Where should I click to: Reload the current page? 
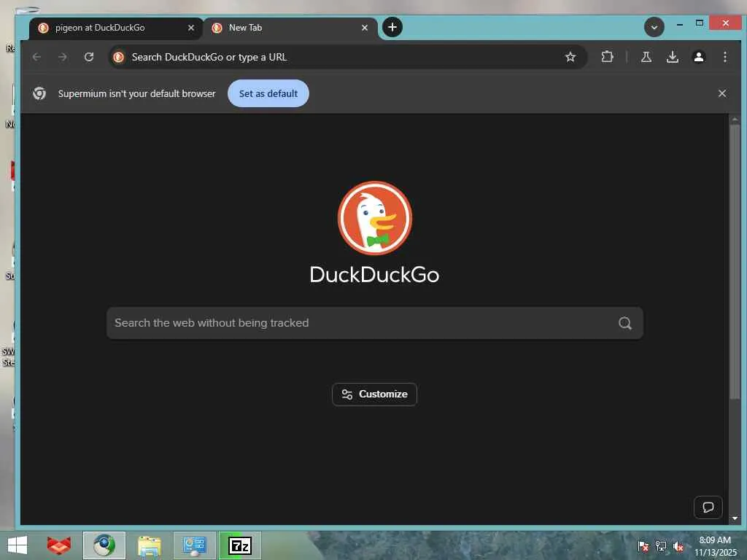(x=88, y=57)
